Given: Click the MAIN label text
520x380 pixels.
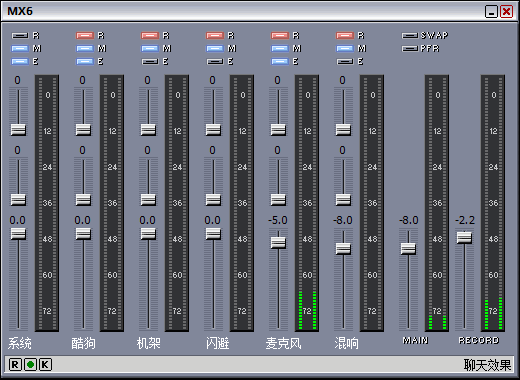Looking at the screenshot, I should click(415, 340).
